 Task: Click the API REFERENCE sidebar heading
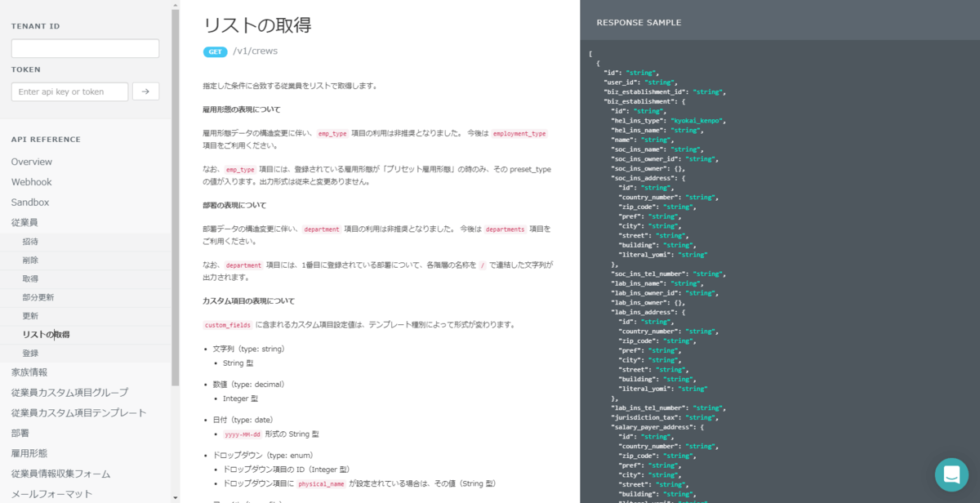pos(46,140)
